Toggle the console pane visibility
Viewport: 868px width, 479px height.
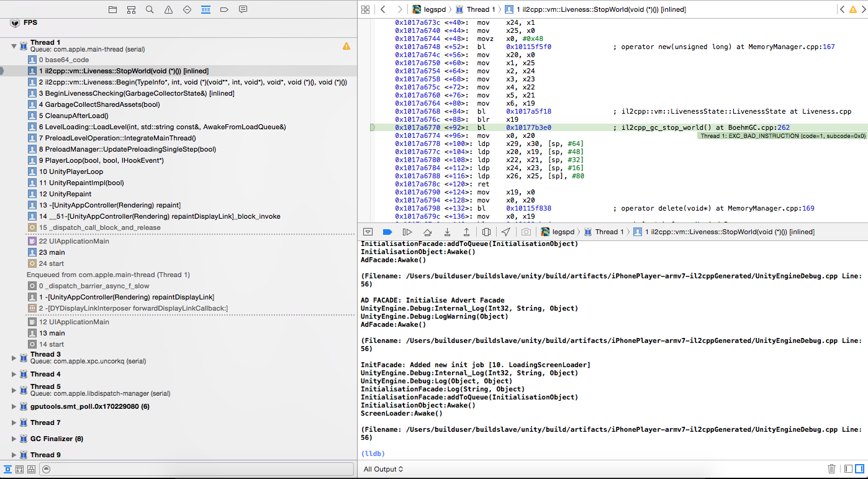point(859,469)
